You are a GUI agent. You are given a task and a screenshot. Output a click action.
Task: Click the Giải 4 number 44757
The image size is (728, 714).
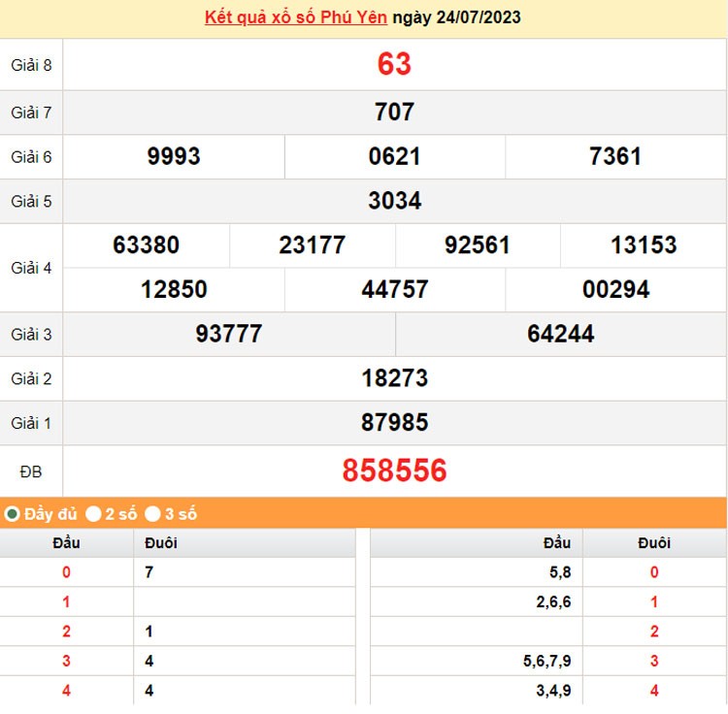pyautogui.click(x=394, y=290)
